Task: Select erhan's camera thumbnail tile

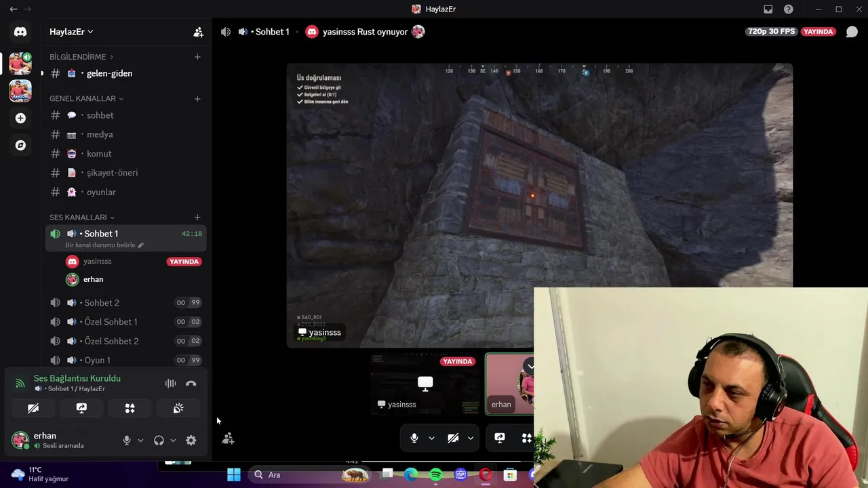Action: (510, 384)
